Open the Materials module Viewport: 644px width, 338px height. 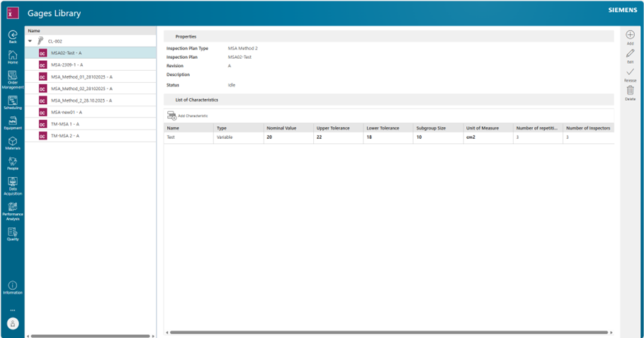tap(13, 142)
